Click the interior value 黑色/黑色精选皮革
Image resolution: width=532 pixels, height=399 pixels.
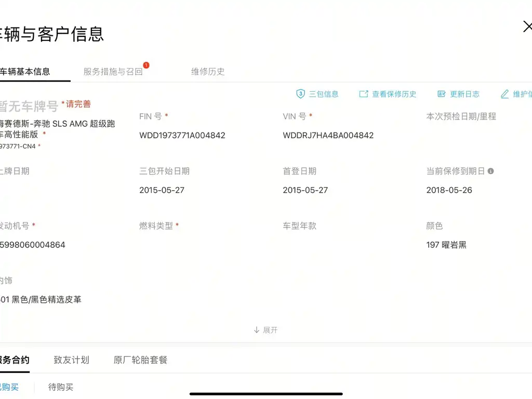(x=46, y=300)
